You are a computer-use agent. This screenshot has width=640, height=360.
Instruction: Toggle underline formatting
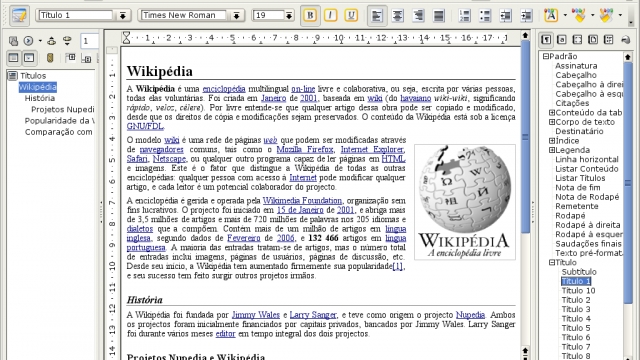pos(351,16)
